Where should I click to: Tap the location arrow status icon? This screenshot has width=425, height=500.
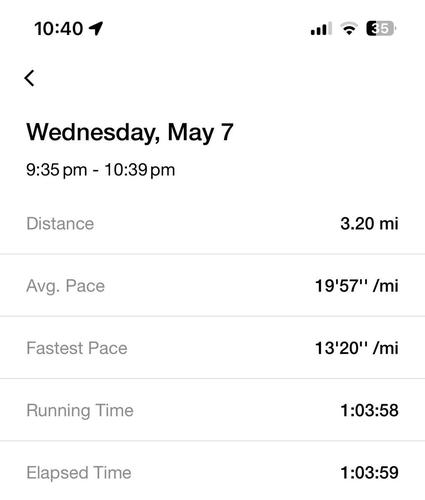click(96, 28)
